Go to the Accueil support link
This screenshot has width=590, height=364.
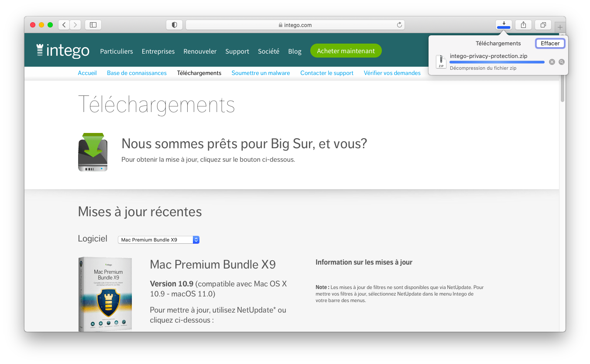click(x=87, y=73)
